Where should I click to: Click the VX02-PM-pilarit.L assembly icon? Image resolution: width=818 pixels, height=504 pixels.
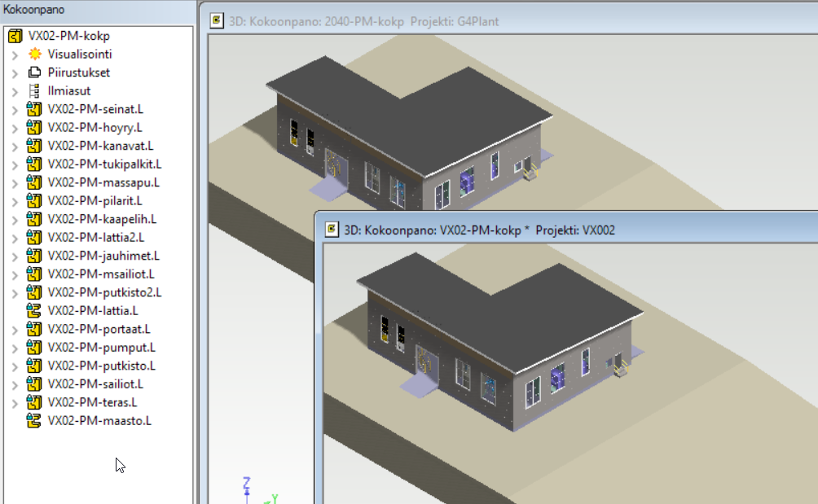pos(34,200)
